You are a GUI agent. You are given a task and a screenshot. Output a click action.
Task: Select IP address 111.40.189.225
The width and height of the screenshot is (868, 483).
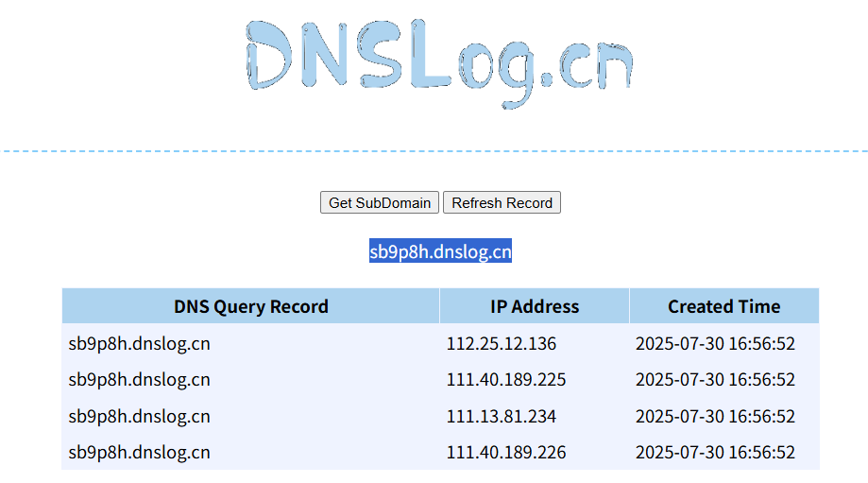(x=506, y=379)
